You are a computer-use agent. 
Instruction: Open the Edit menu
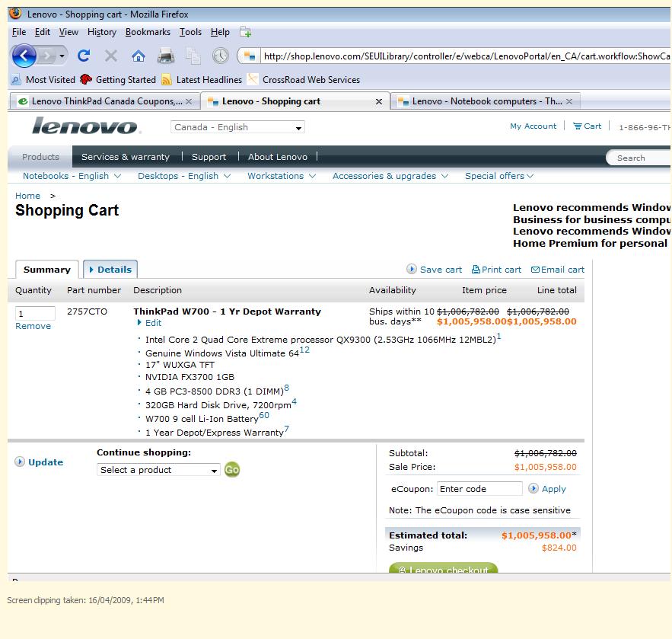43,32
